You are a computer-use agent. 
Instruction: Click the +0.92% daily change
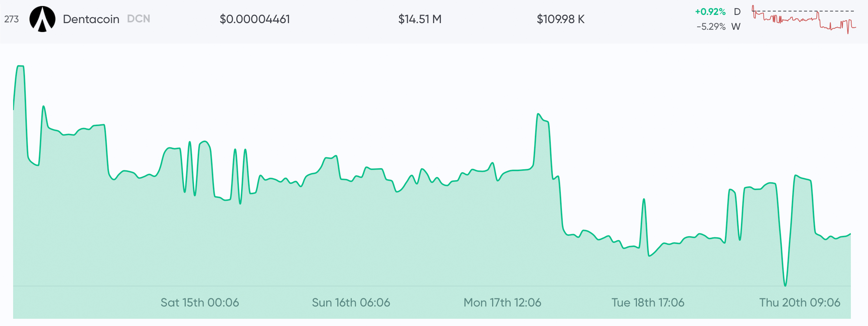click(710, 12)
